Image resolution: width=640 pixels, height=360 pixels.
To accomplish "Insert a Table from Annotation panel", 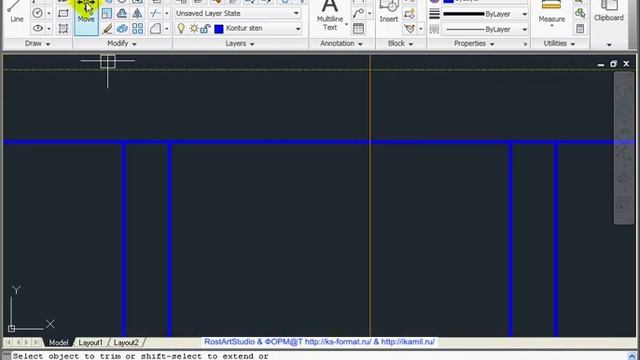I will tap(358, 29).
